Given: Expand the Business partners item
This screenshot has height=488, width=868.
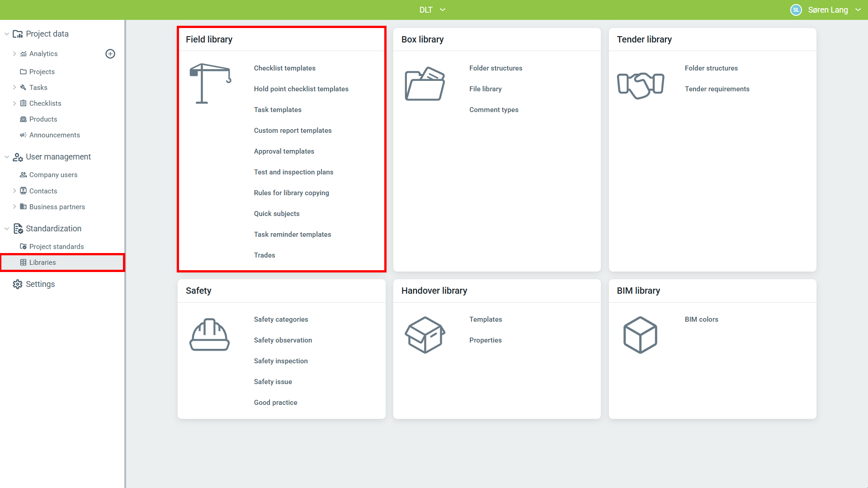Looking at the screenshot, I should pos(14,207).
